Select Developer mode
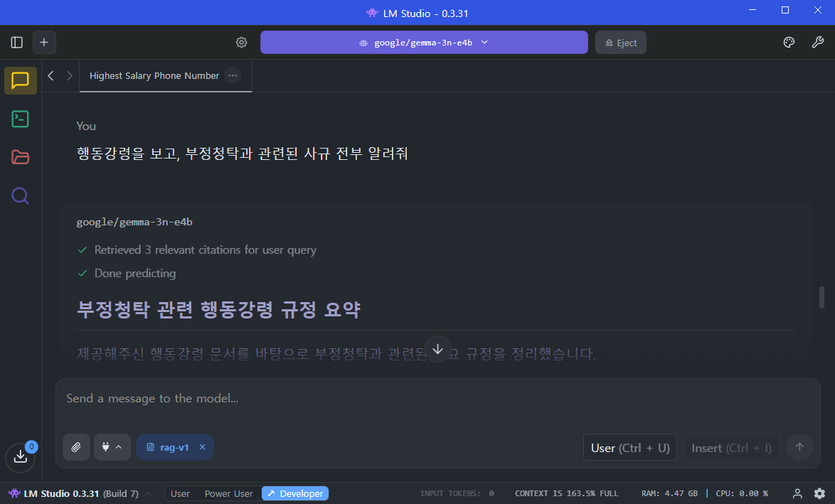This screenshot has width=835, height=504. tap(295, 493)
